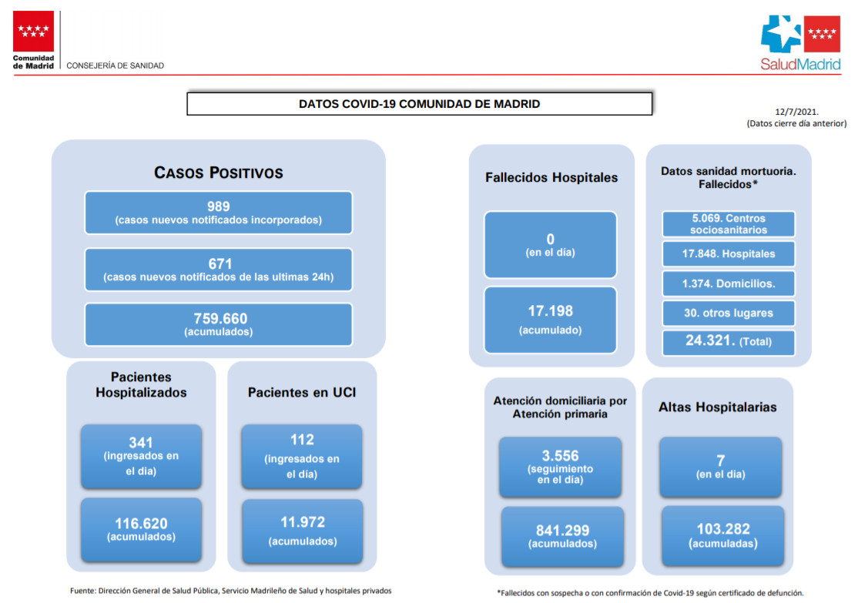868x603 pixels.
Task: Click the Comunidad de Madrid flag logo
Action: click(33, 32)
